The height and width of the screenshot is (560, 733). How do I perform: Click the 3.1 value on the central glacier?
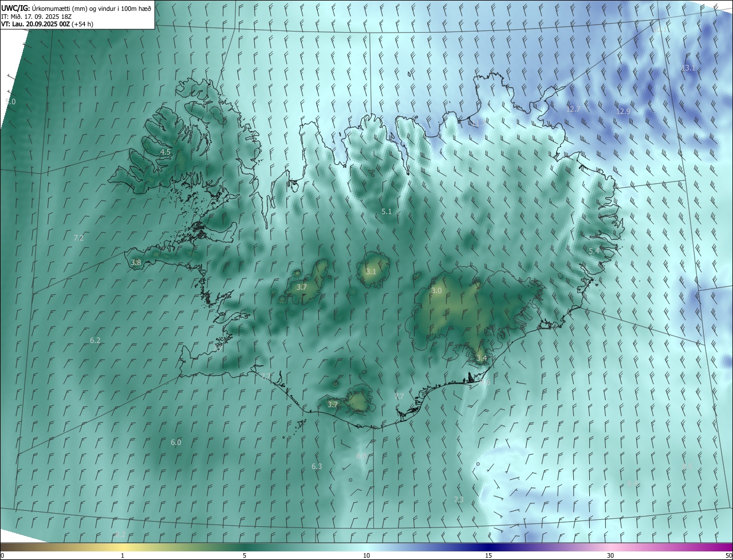[371, 272]
